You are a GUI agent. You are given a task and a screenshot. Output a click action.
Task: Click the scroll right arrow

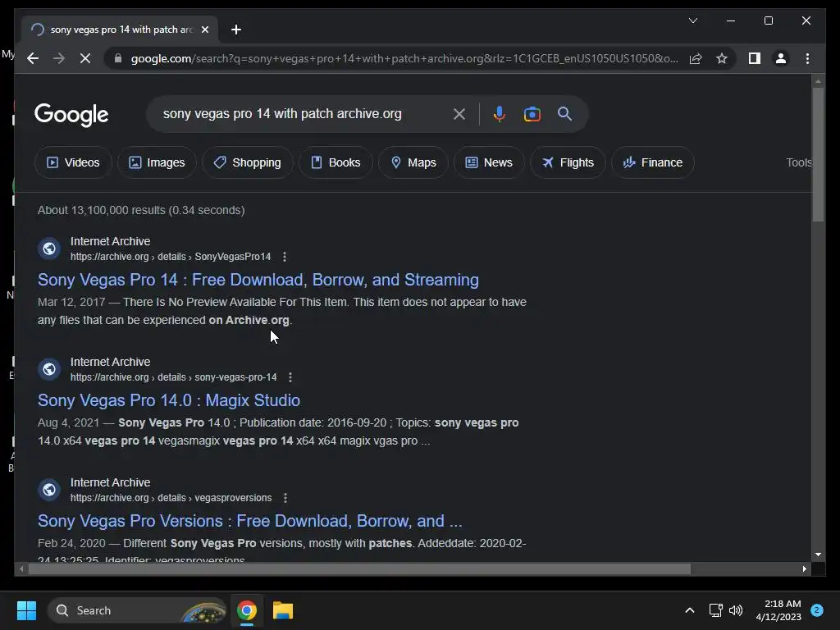point(804,569)
